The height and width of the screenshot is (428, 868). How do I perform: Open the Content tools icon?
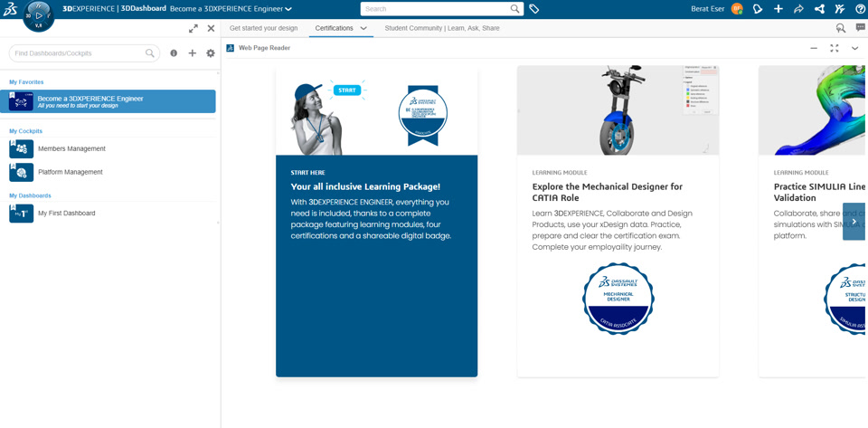coord(840,9)
